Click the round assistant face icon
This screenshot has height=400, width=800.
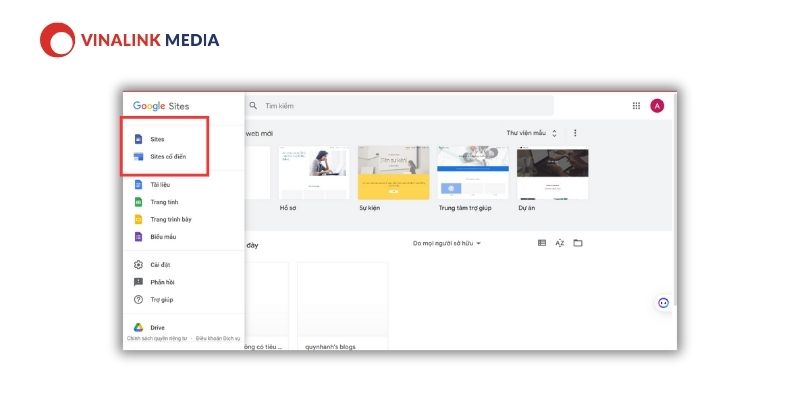tap(663, 303)
